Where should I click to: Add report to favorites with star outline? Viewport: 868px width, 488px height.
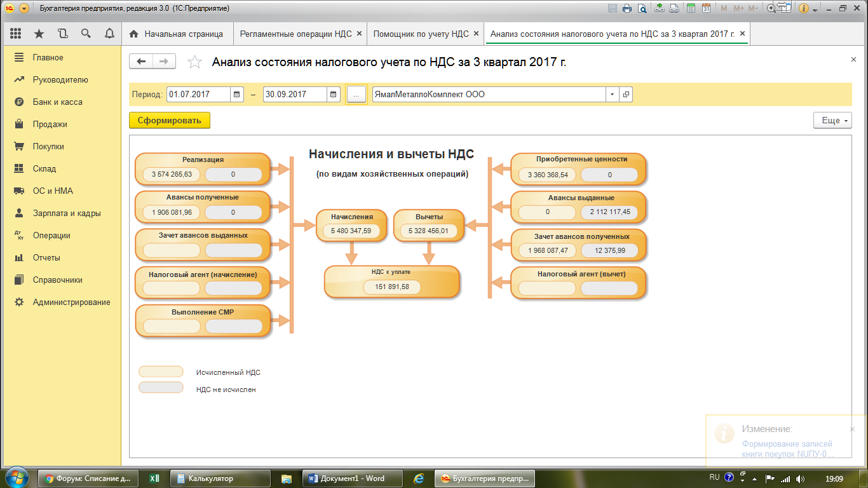(194, 62)
